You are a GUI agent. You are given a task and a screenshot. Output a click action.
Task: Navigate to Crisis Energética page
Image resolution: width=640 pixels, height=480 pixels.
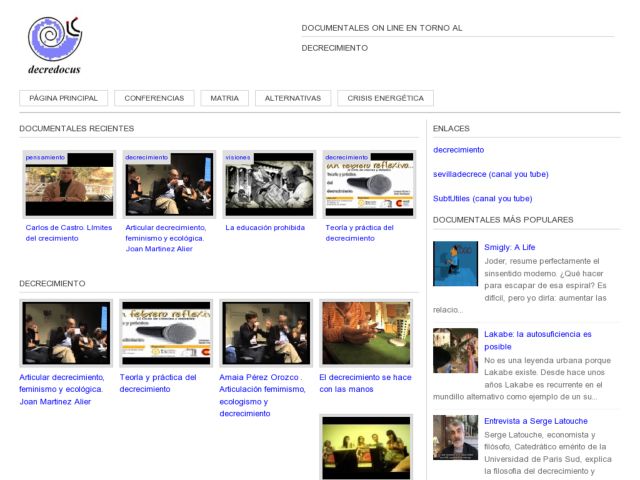tap(385, 98)
